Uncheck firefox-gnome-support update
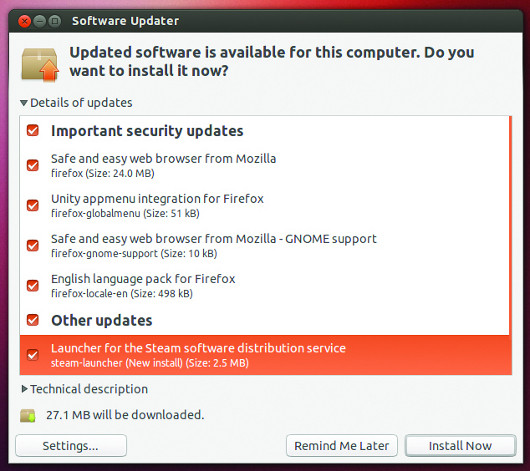Screen dimensions: 530x471 click(x=33, y=245)
